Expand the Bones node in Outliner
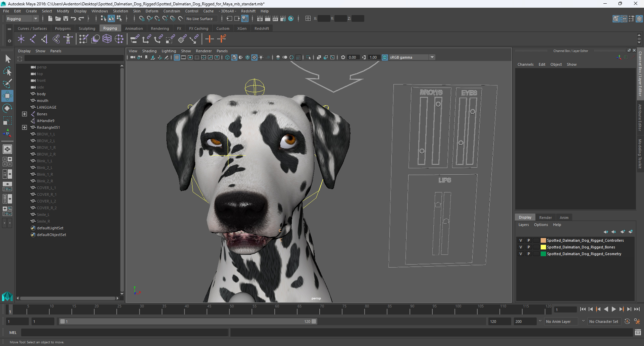 click(x=24, y=114)
